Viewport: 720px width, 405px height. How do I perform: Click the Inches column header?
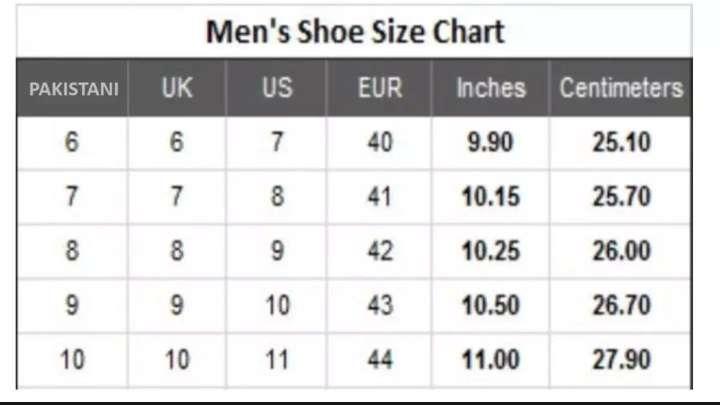click(491, 88)
